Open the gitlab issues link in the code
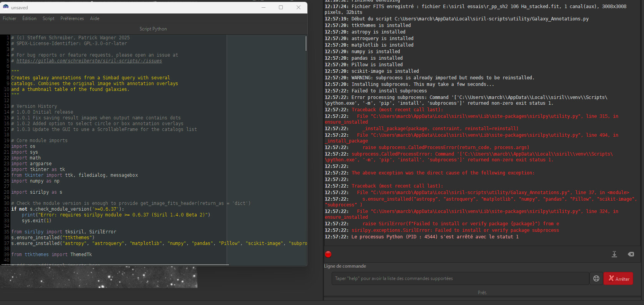 click(x=89, y=61)
